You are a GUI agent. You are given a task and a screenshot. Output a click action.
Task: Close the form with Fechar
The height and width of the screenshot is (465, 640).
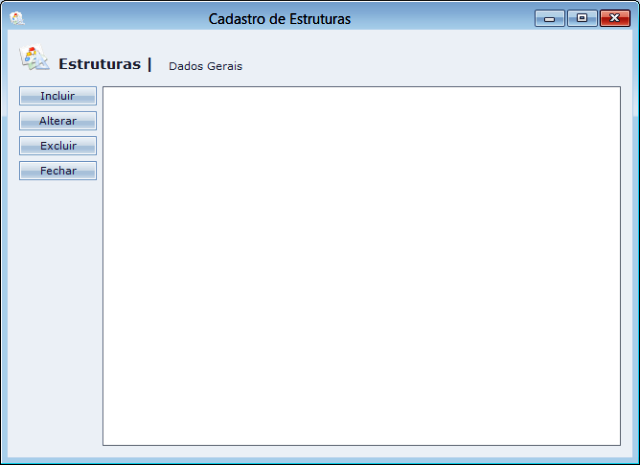58,171
